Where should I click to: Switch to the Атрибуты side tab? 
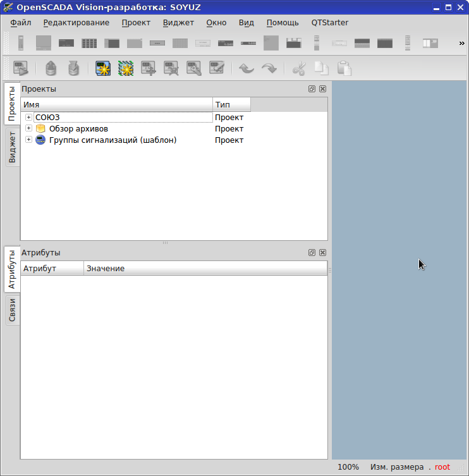pos(12,269)
